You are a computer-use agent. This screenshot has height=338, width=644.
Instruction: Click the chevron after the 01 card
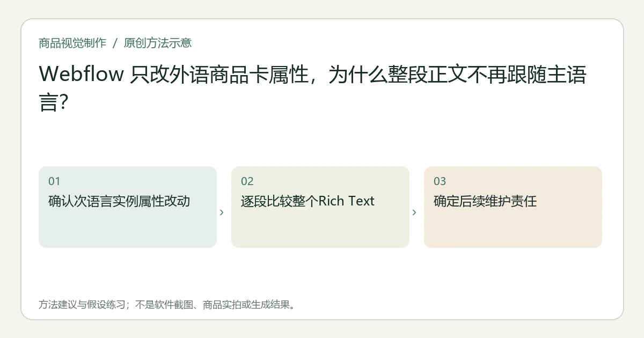(x=222, y=212)
